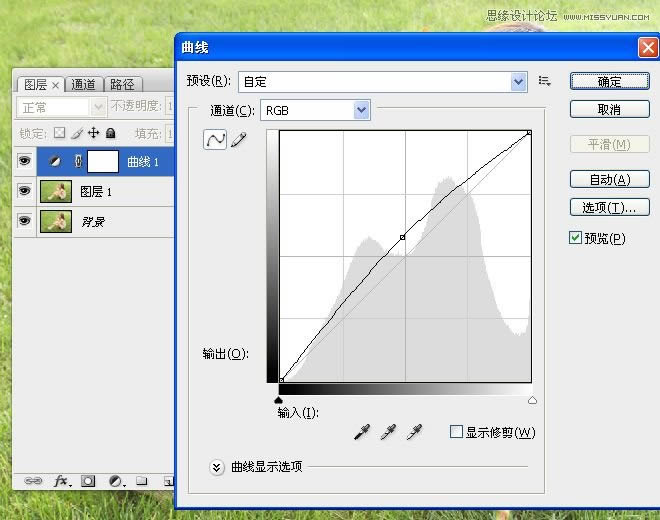
Task: Expand the 曲线显示选项 section
Action: point(216,466)
